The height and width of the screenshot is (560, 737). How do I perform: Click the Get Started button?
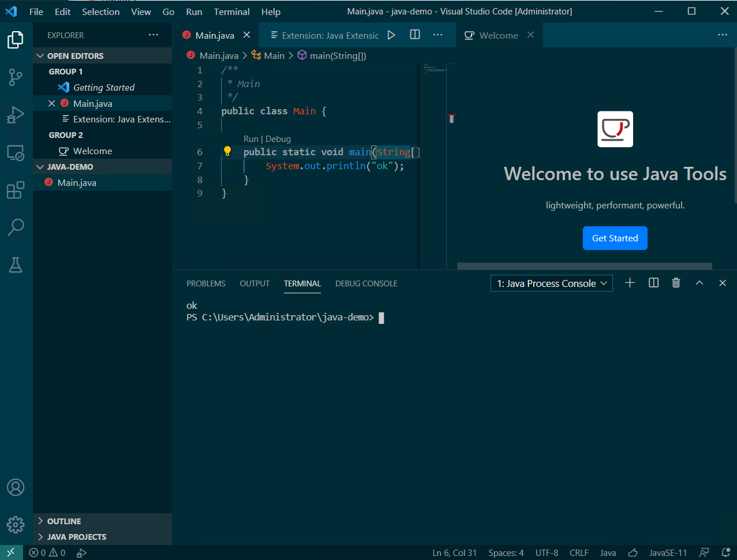615,238
